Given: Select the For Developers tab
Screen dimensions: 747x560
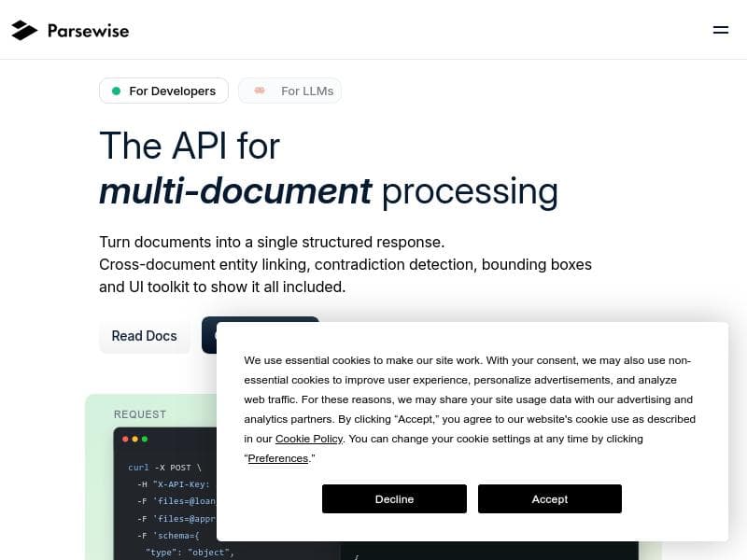Looking at the screenshot, I should tap(164, 91).
